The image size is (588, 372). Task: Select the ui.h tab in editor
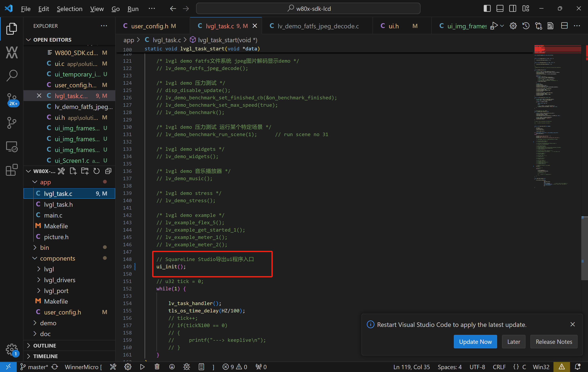click(x=388, y=26)
